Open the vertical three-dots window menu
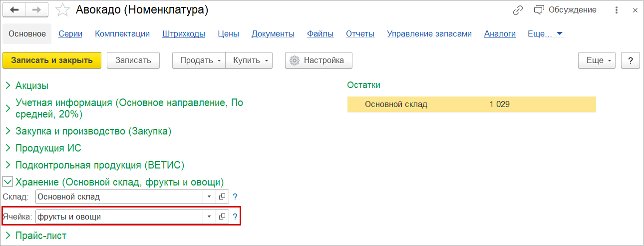 617,10
